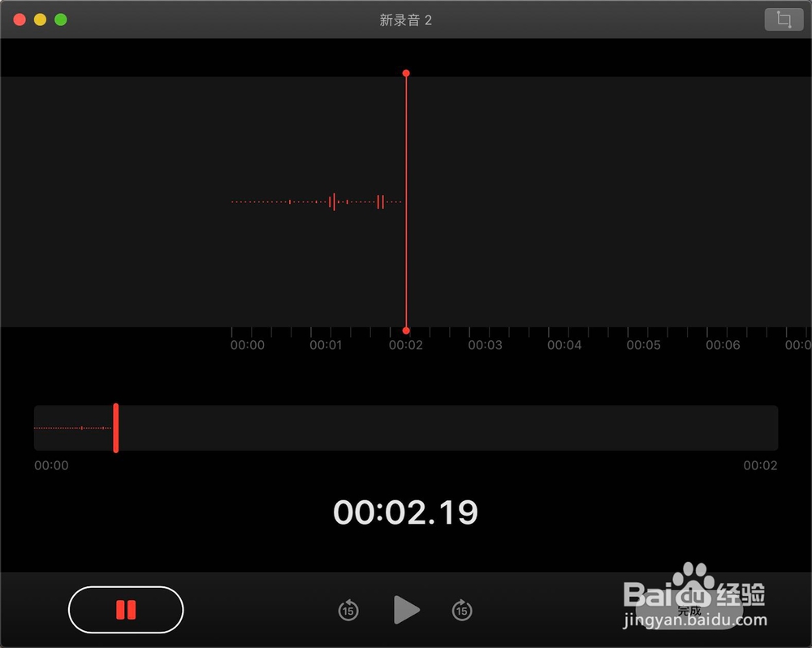Pause the recording with the pill-shaped pause button

[x=126, y=610]
